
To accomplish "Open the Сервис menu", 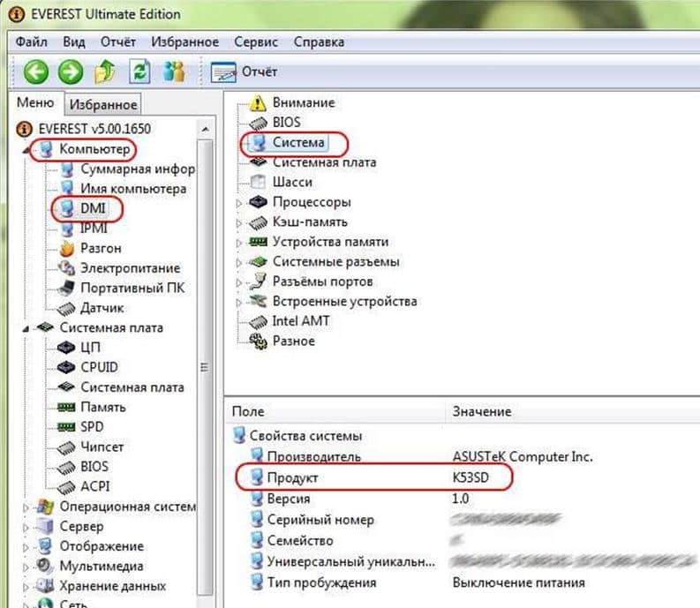I will [256, 41].
